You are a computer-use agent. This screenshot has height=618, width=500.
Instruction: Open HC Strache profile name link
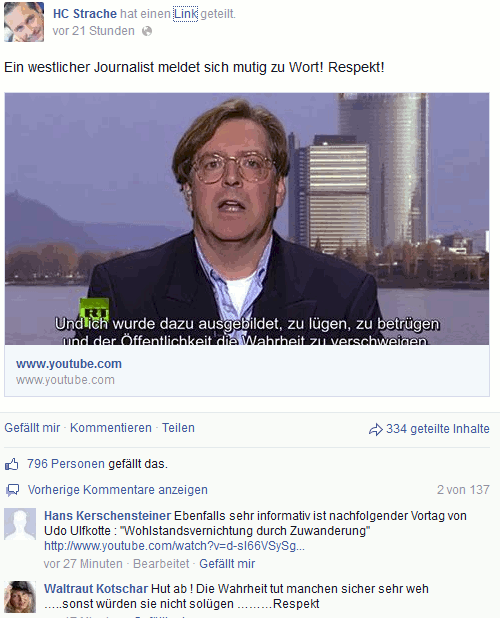pyautogui.click(x=85, y=14)
